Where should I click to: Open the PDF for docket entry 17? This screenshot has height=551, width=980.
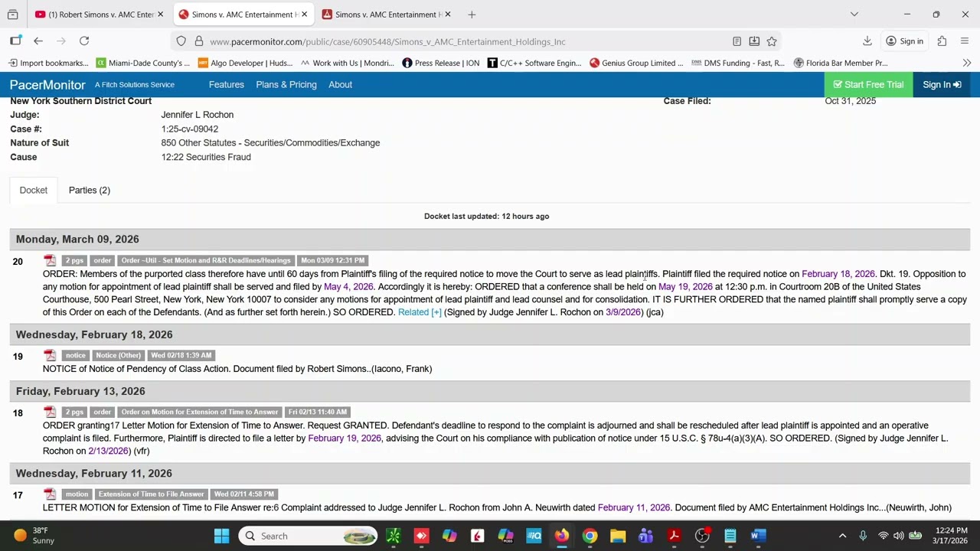point(50,494)
